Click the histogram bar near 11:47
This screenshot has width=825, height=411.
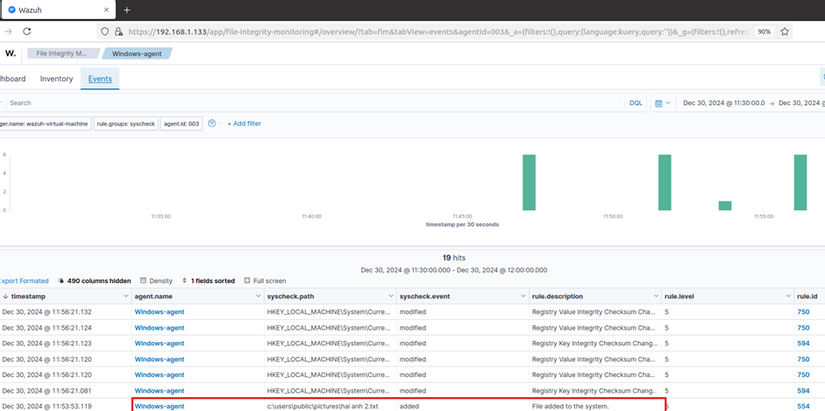(x=529, y=183)
